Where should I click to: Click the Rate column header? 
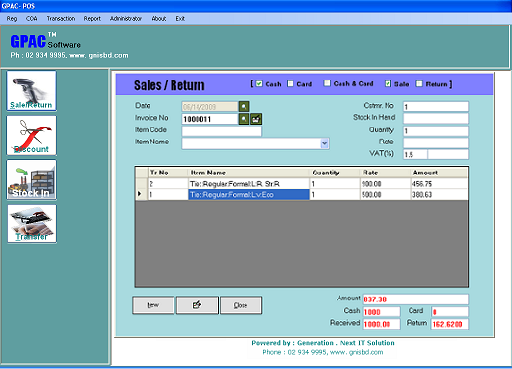386,173
